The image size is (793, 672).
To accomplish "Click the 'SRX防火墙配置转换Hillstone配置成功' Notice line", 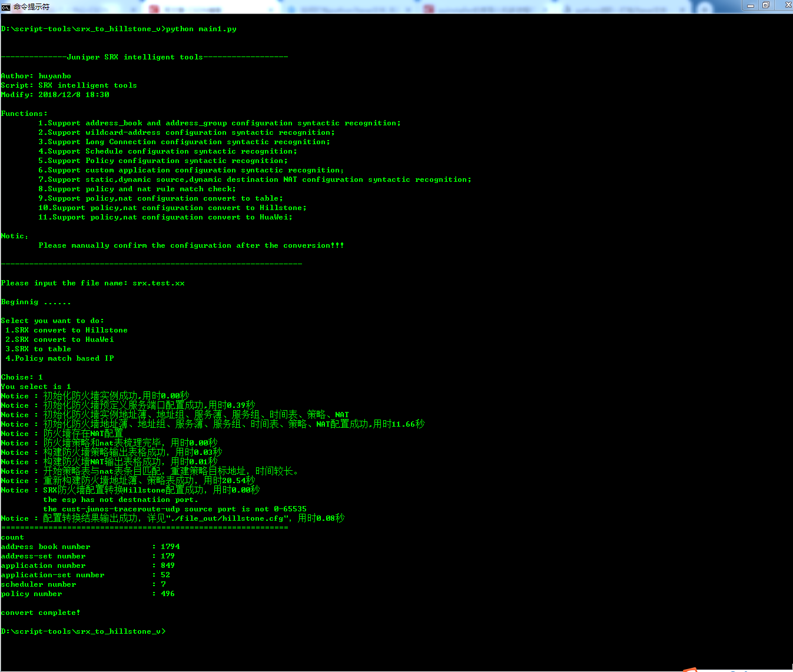I will point(130,490).
